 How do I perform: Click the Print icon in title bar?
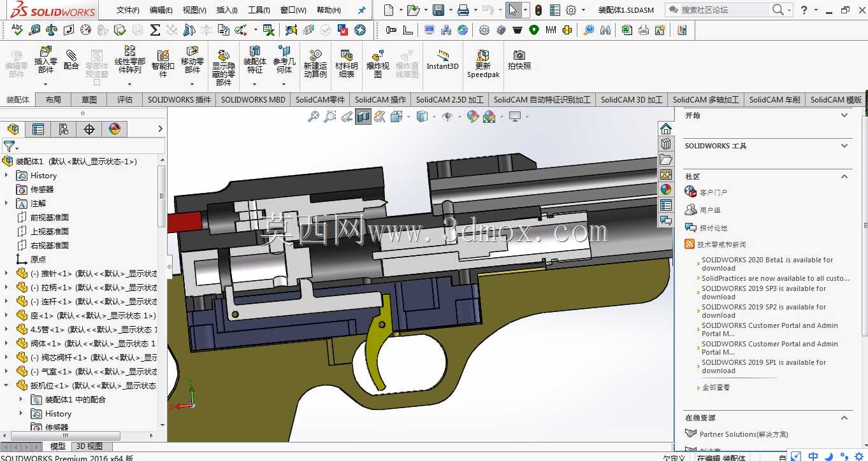(x=463, y=10)
